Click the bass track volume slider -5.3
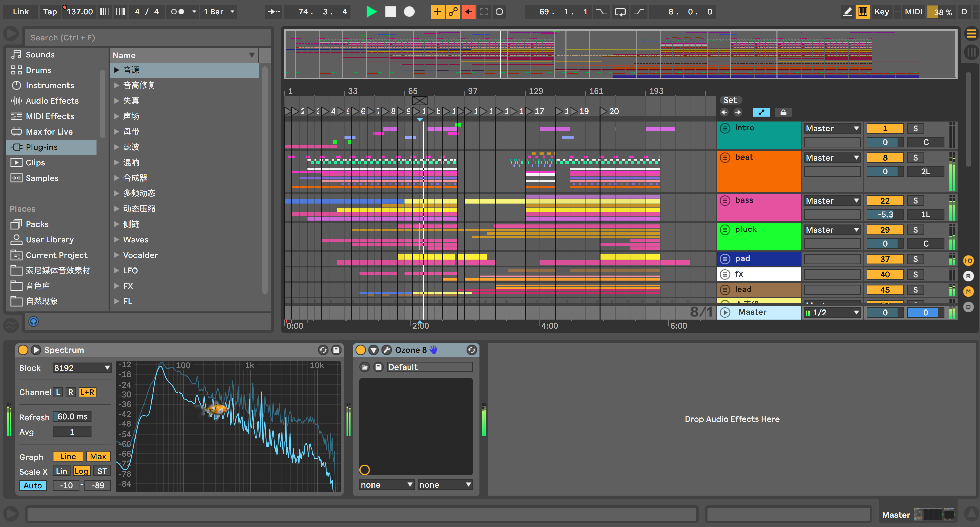This screenshot has height=527, width=980. [x=885, y=215]
